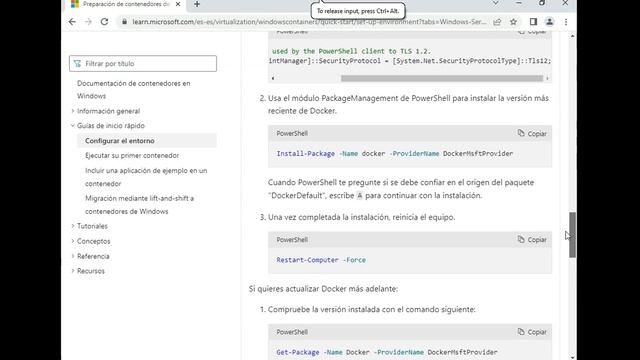
Task: Open a new tab with the plus icon
Action: pyautogui.click(x=197, y=4)
